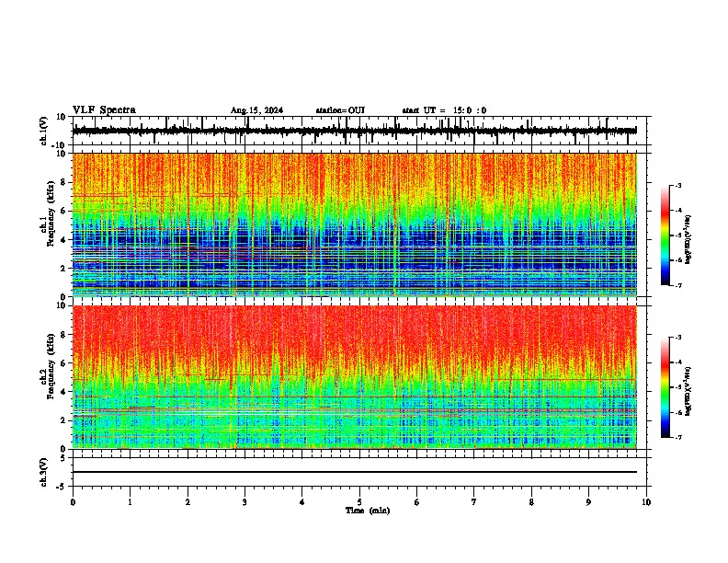Click time axis tick label "2"
The height and width of the screenshot is (563, 728).
point(188,502)
